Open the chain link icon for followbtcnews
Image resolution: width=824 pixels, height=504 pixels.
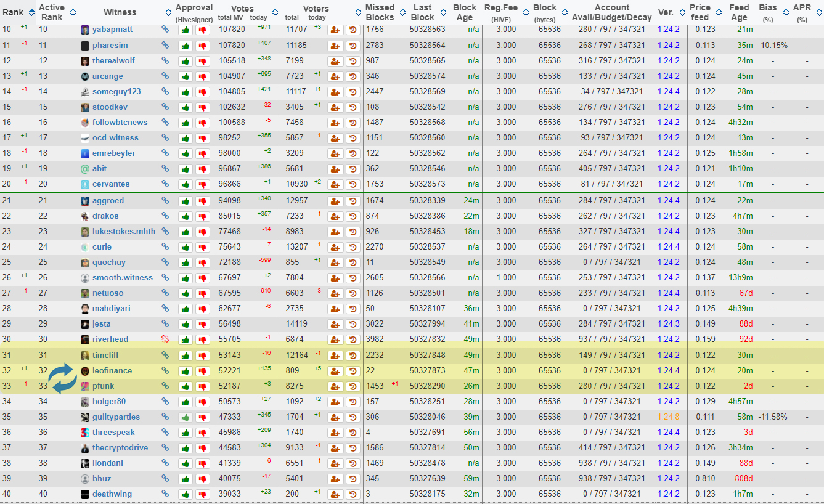point(165,123)
